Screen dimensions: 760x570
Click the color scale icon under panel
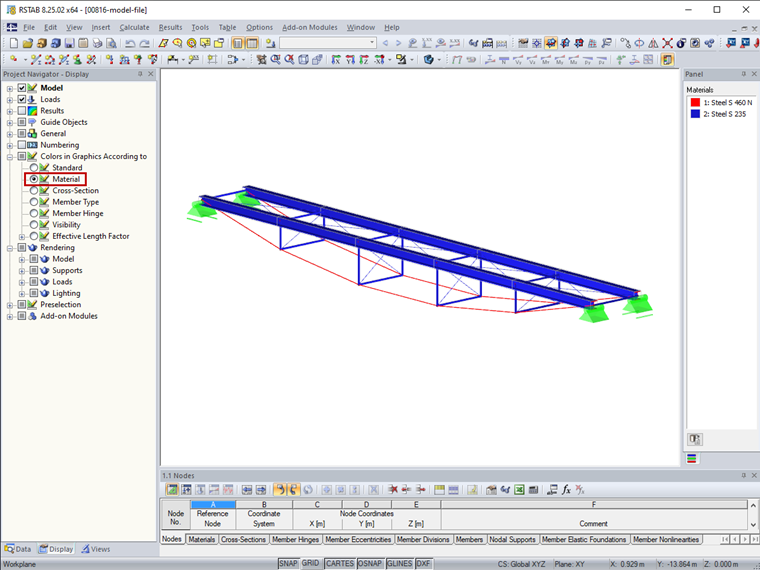[x=692, y=459]
